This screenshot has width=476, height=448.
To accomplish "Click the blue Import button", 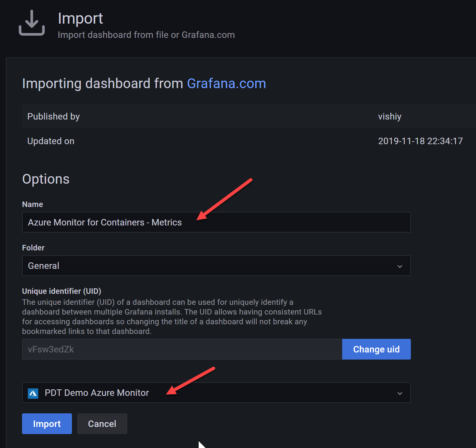I will click(x=47, y=424).
